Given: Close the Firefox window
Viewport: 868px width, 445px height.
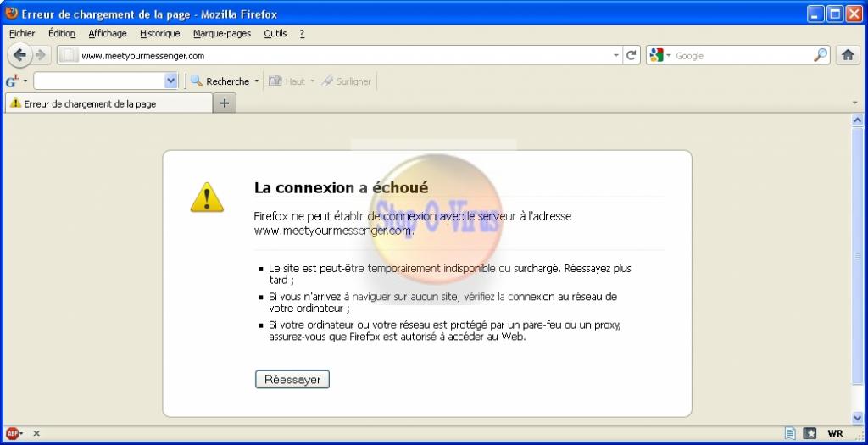Looking at the screenshot, I should point(854,14).
